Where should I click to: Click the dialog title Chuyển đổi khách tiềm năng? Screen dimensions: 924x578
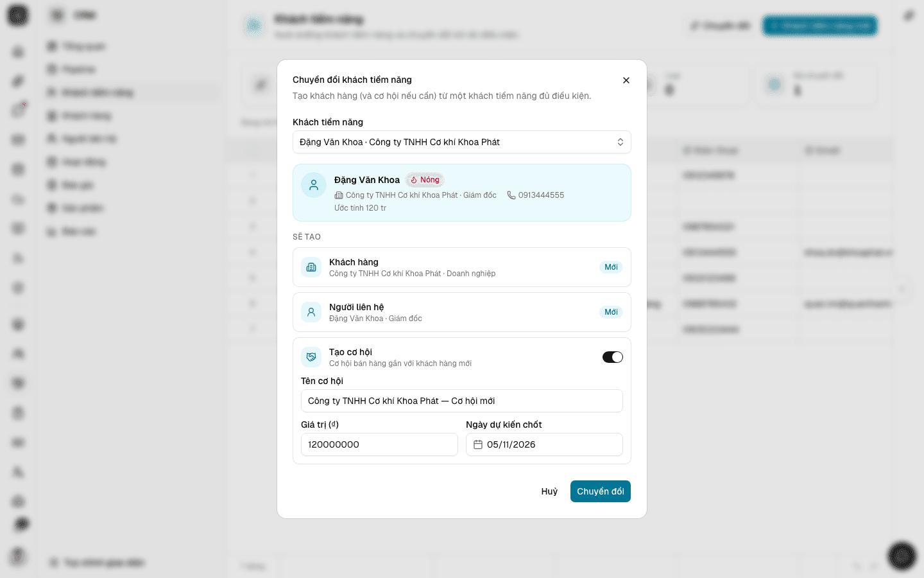(352, 80)
